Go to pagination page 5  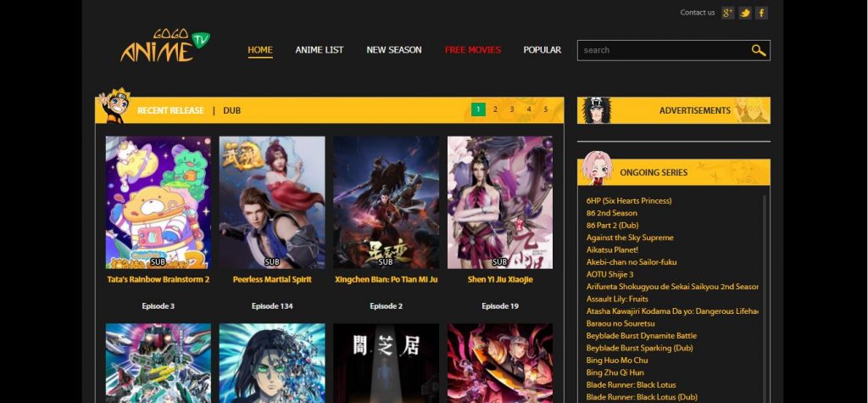click(x=545, y=109)
